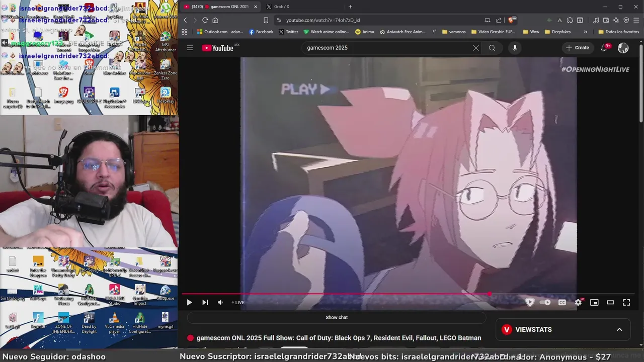Open the Animu bookmark
644x362 pixels.
(x=365, y=32)
